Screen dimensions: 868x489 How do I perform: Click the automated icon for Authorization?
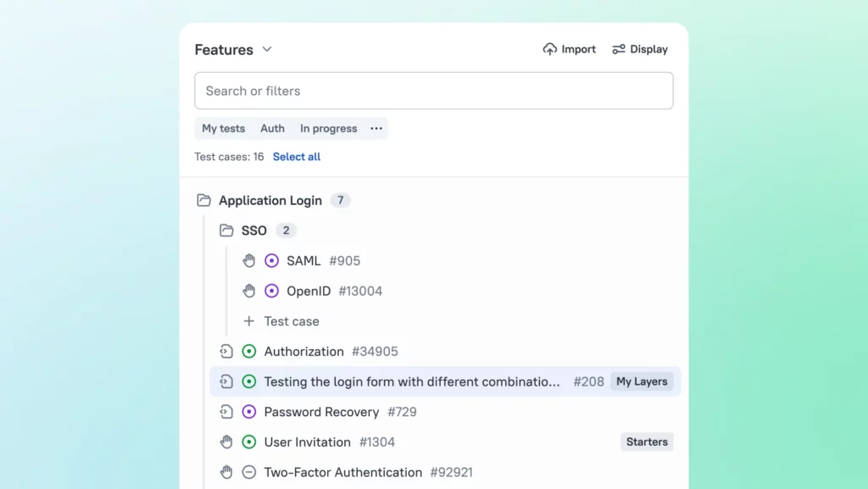click(x=225, y=351)
